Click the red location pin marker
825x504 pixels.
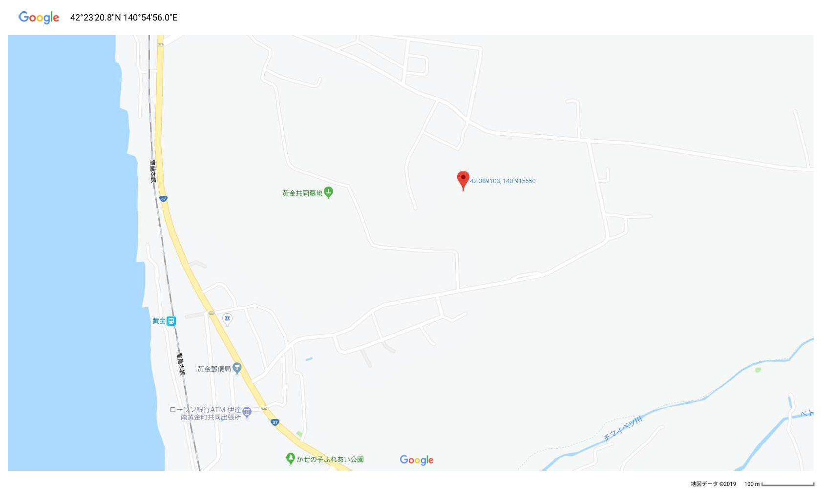463,180
